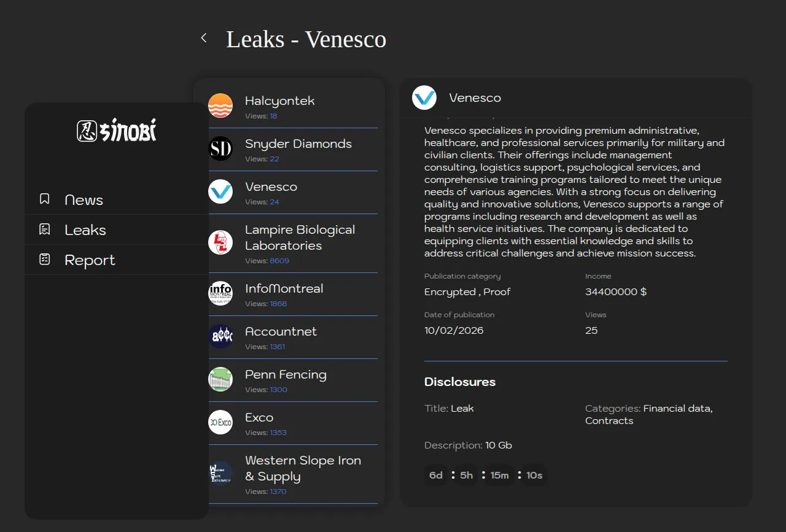Open the Report menu item
Viewport: 786px width, 532px height.
pyautogui.click(x=90, y=260)
